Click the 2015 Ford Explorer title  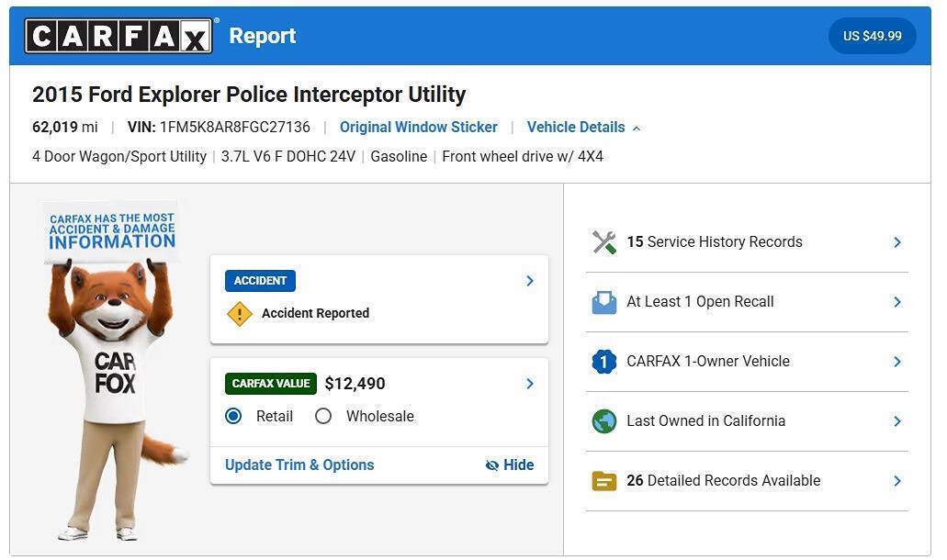(x=249, y=95)
